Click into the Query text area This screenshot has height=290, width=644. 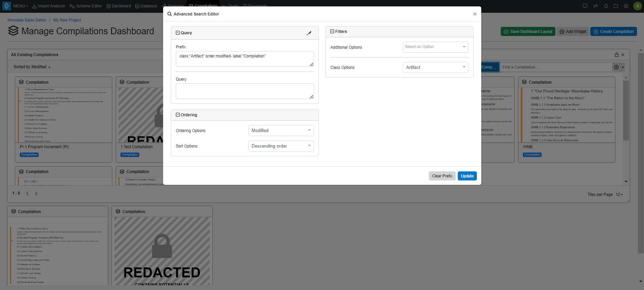pyautogui.click(x=245, y=91)
